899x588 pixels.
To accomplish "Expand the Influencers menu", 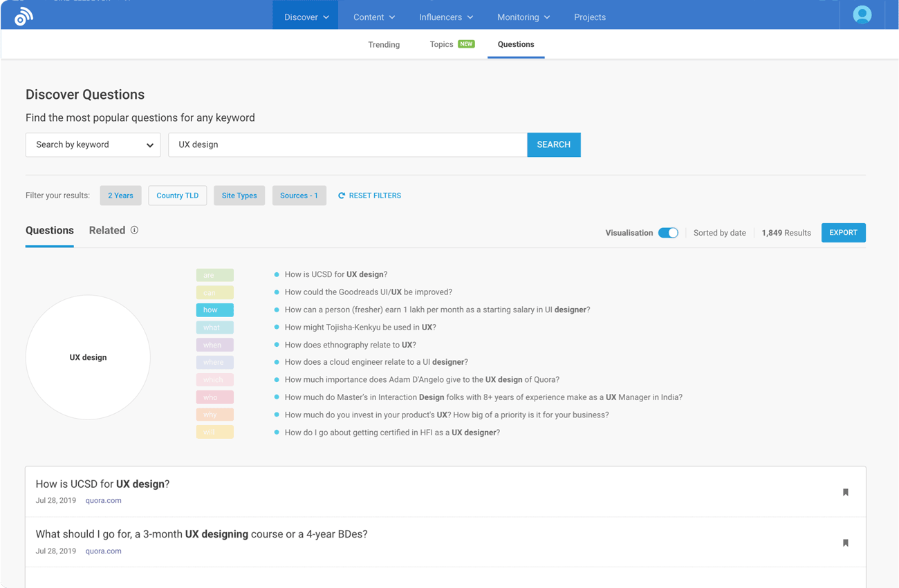I will pos(446,17).
